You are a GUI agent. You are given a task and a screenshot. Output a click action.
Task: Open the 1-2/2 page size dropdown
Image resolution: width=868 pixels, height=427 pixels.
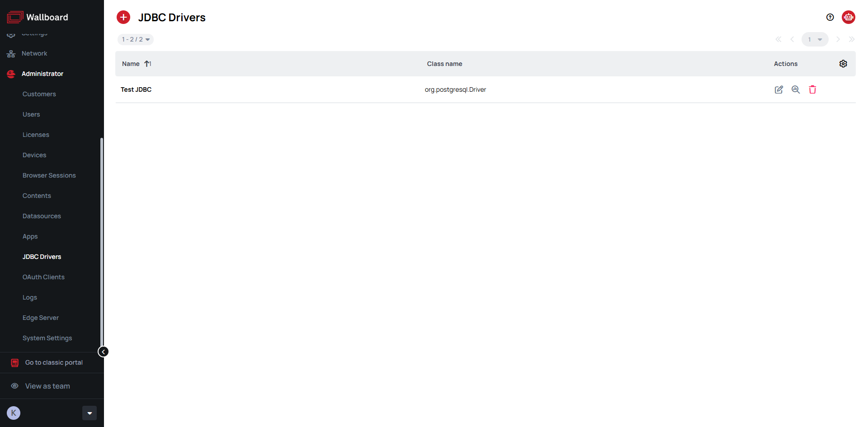(135, 39)
